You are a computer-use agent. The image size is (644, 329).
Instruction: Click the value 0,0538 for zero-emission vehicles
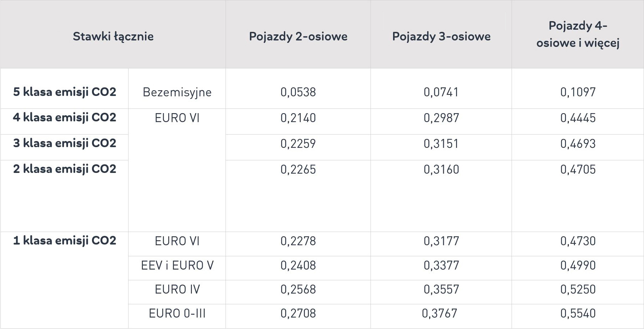298,92
